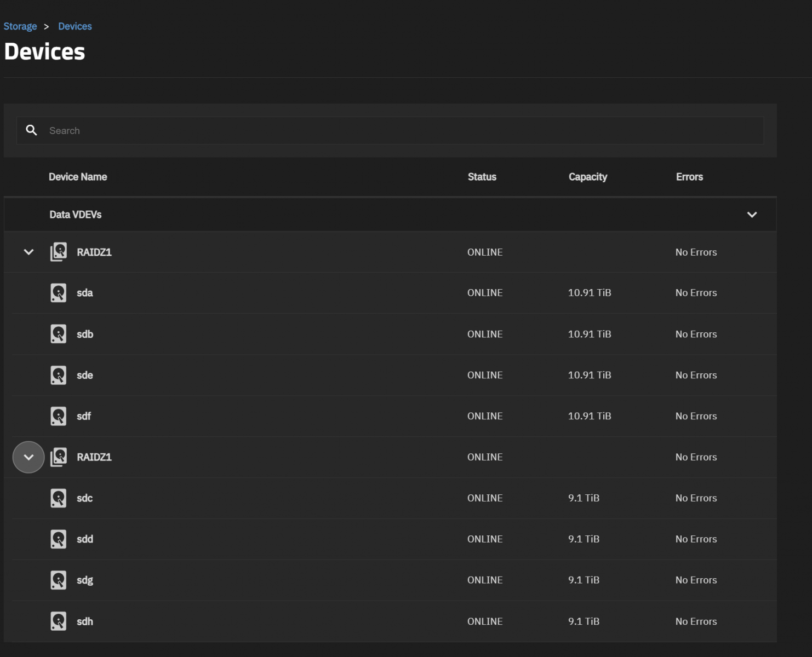Click the No Errors cell for sdf
The width and height of the screenshot is (812, 657).
(x=696, y=416)
